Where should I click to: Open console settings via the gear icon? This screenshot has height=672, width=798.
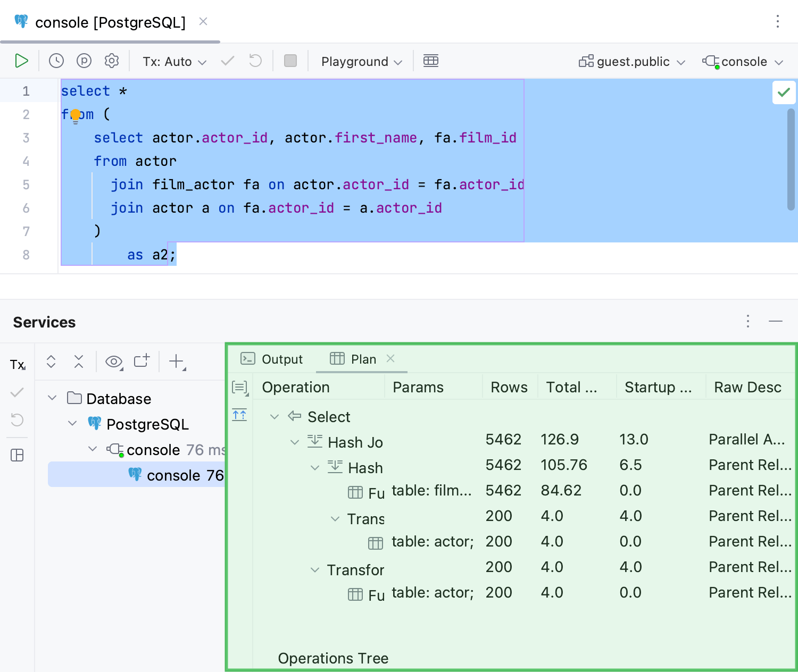112,61
